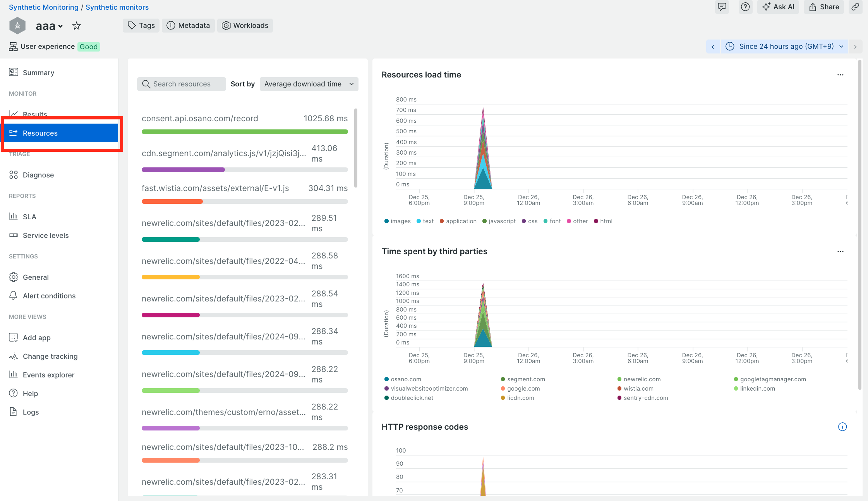Open the Resources load time ellipsis menu
868x501 pixels.
[x=840, y=75]
